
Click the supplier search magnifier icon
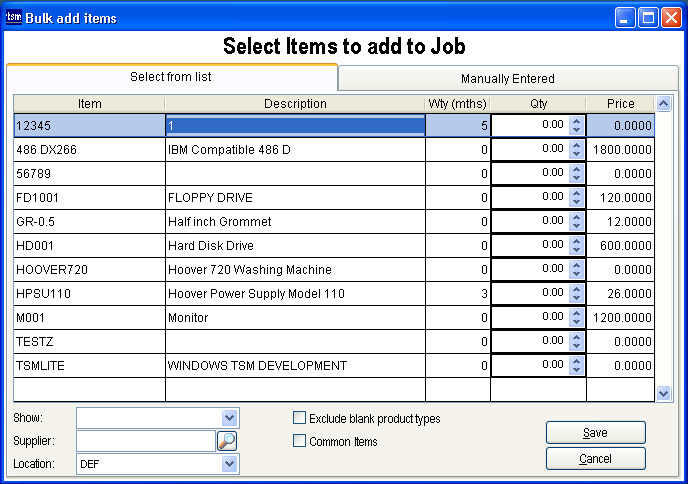(x=228, y=441)
